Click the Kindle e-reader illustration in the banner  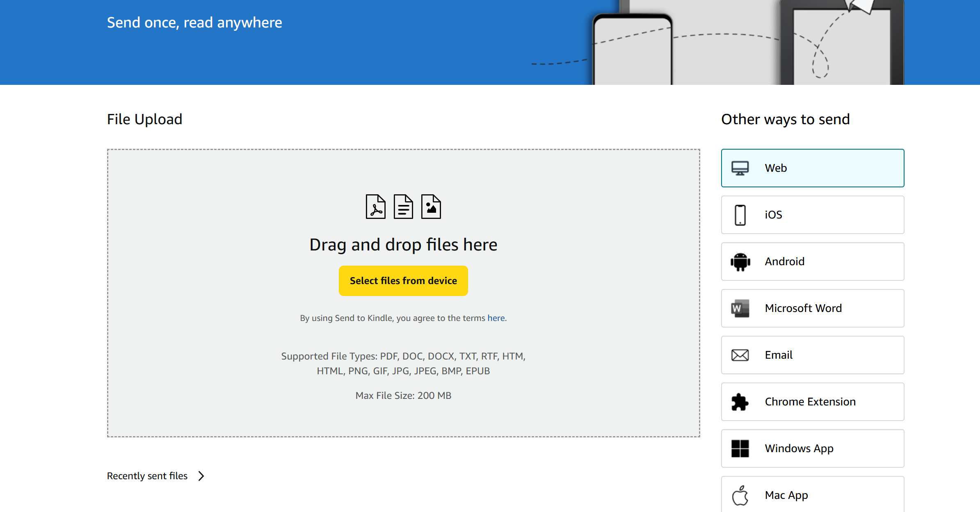coord(842,43)
